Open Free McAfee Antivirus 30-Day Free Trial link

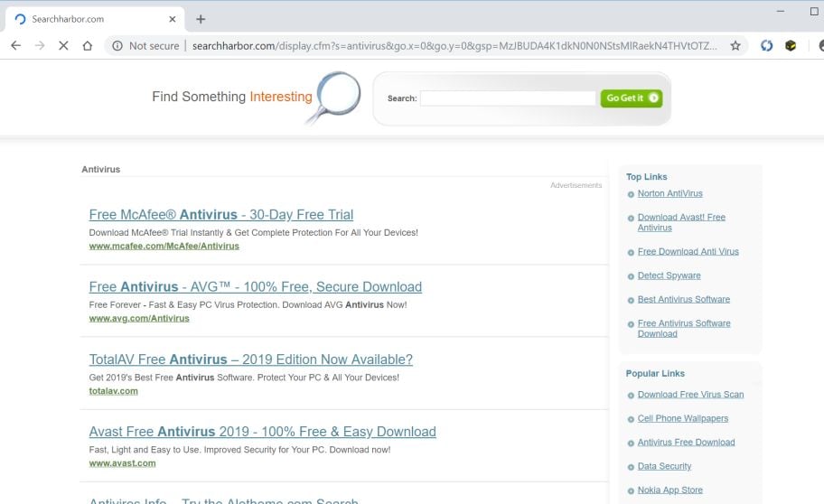[x=220, y=214]
